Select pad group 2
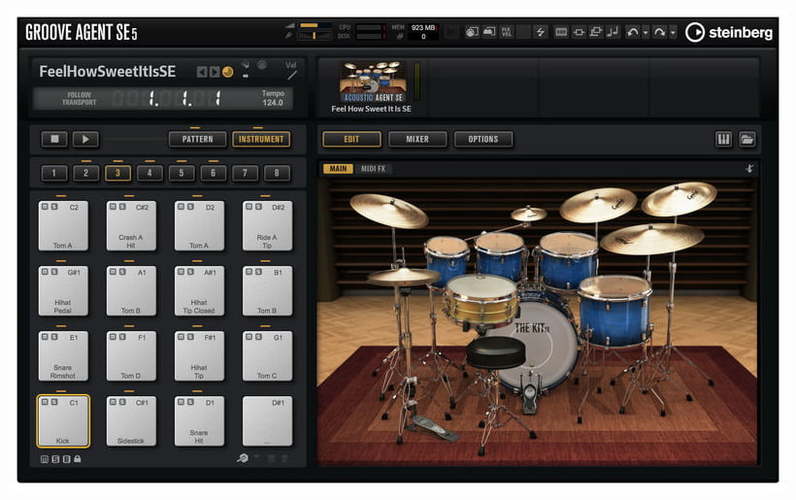Viewport: 796px width, 500px height. [86, 173]
